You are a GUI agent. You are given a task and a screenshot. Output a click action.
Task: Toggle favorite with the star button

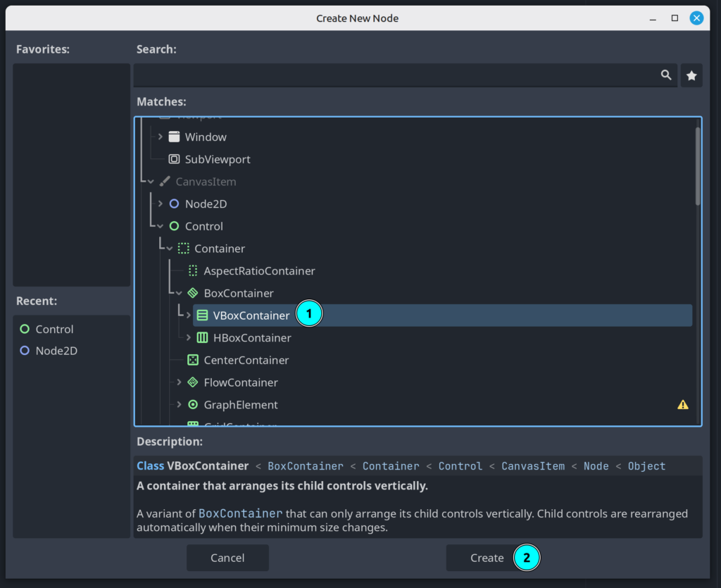tap(691, 75)
